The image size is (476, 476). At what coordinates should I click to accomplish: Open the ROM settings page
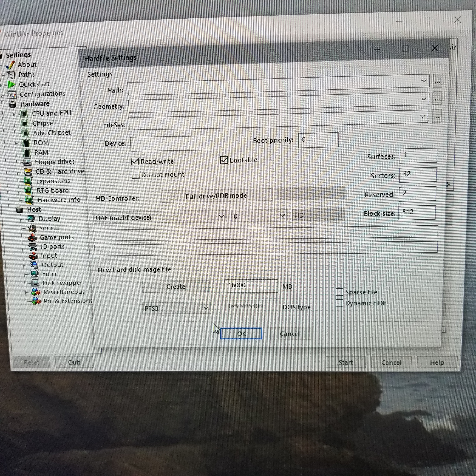(x=41, y=143)
